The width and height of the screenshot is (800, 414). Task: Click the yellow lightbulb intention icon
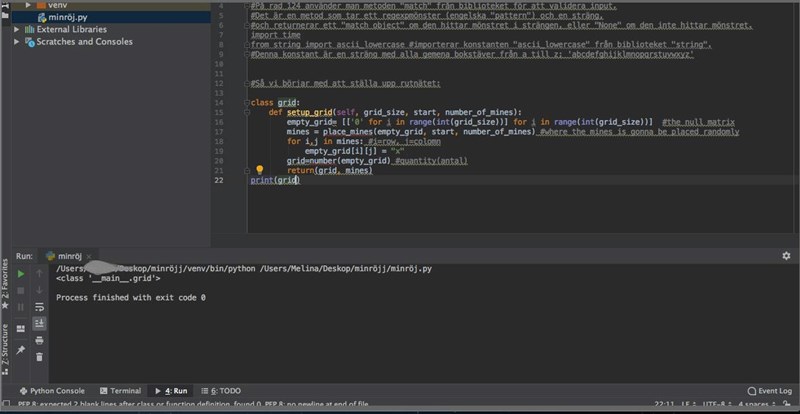(259, 171)
